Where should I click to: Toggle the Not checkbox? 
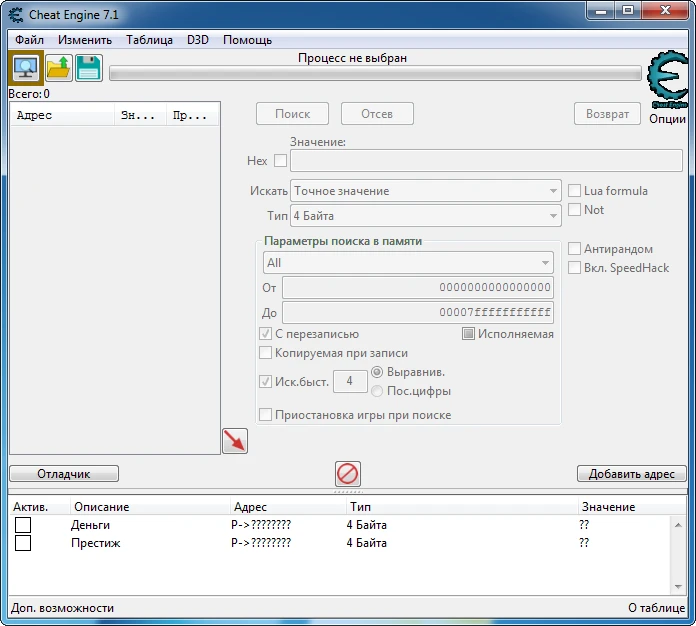tap(574, 209)
